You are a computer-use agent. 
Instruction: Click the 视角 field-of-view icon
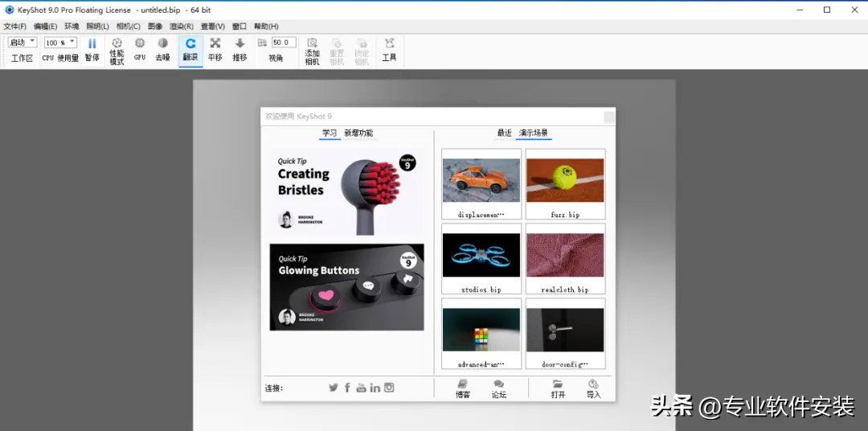[x=262, y=43]
